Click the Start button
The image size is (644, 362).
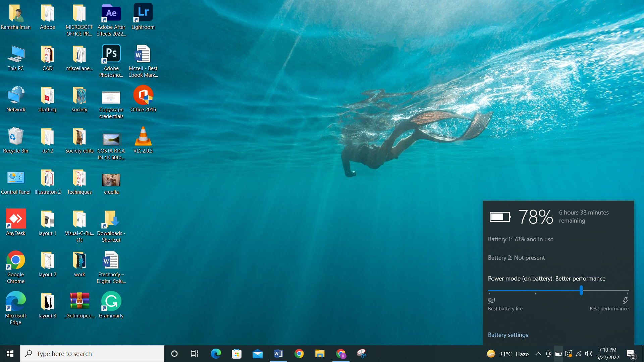(x=10, y=354)
